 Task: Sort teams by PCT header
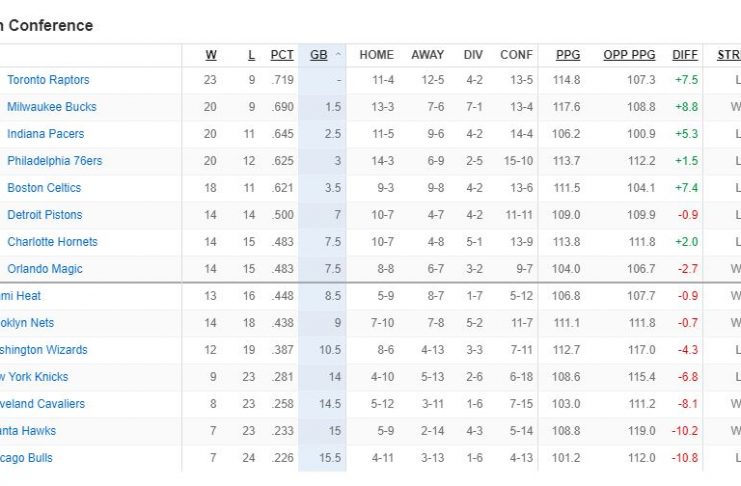(x=282, y=55)
